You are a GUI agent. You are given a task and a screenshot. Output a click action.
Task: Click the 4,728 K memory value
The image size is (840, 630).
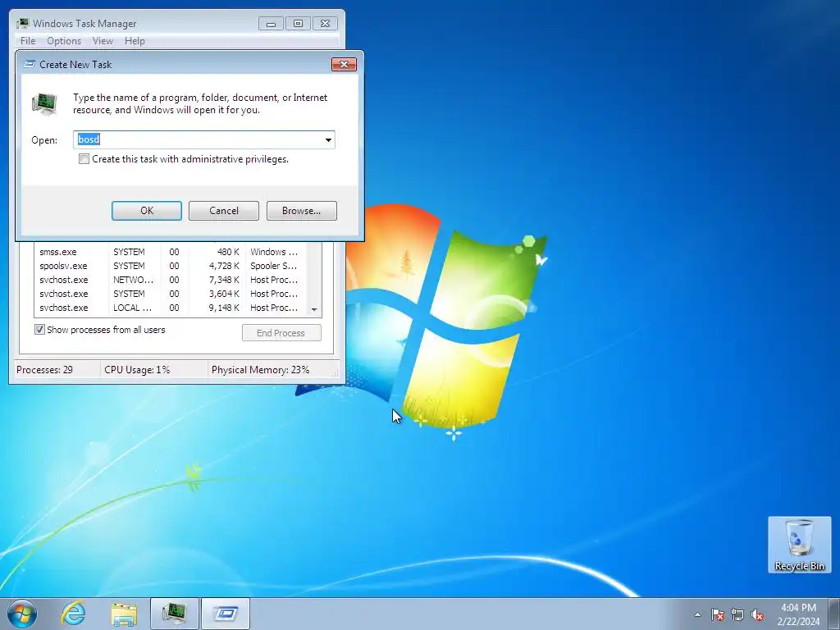tap(224, 266)
